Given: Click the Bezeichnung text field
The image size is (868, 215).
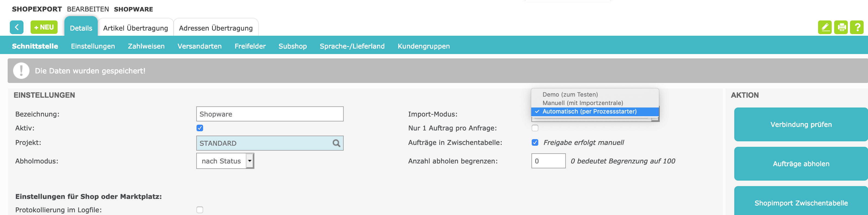Looking at the screenshot, I should pyautogui.click(x=270, y=114).
